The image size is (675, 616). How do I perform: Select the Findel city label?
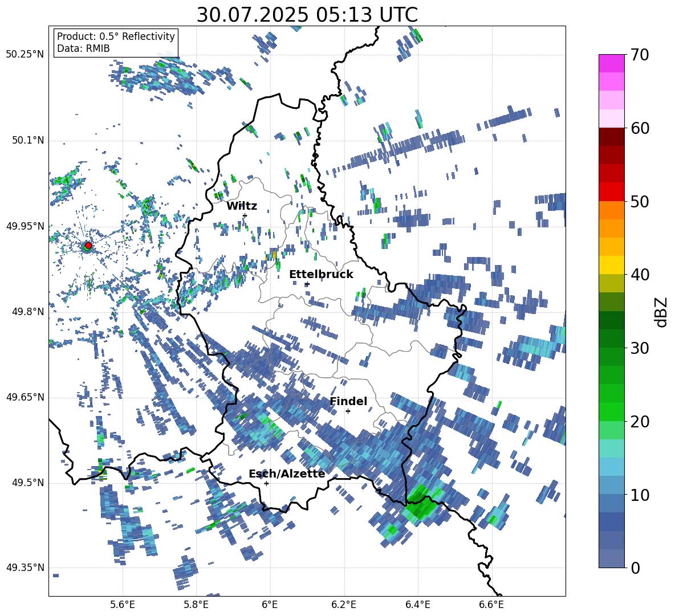pyautogui.click(x=348, y=401)
